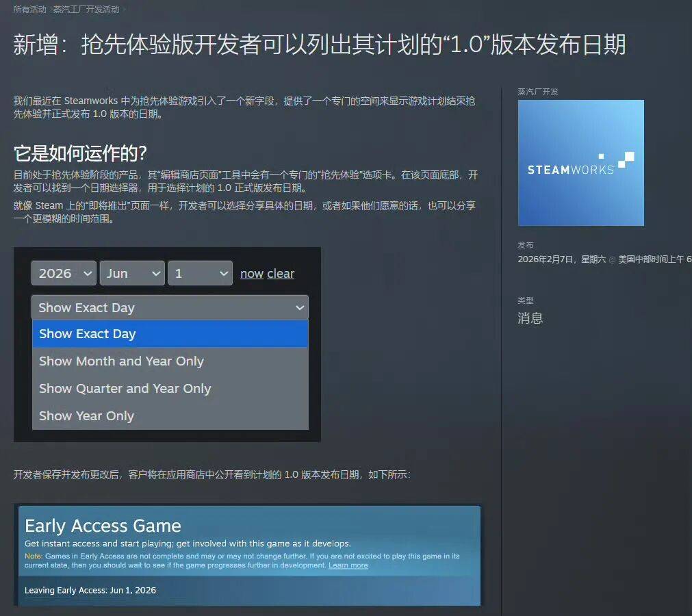Click the Leaving Early Access date text
This screenshot has width=692, height=616.
pyautogui.click(x=90, y=590)
